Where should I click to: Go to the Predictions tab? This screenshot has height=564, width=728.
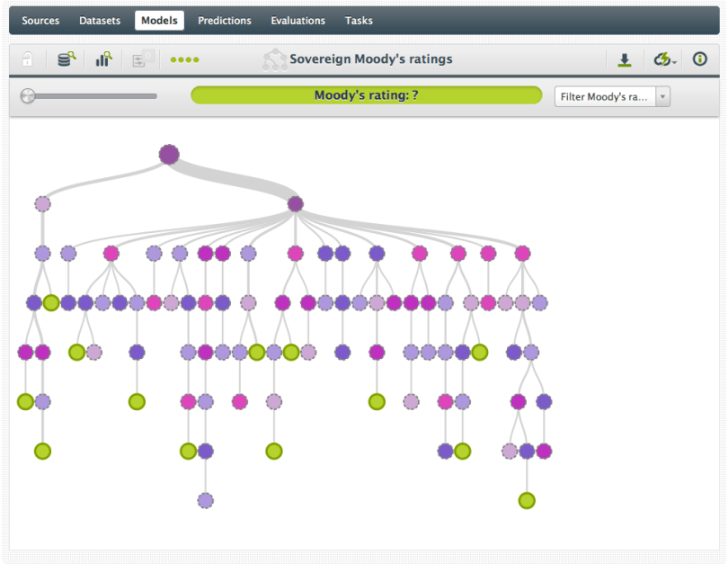point(225,21)
